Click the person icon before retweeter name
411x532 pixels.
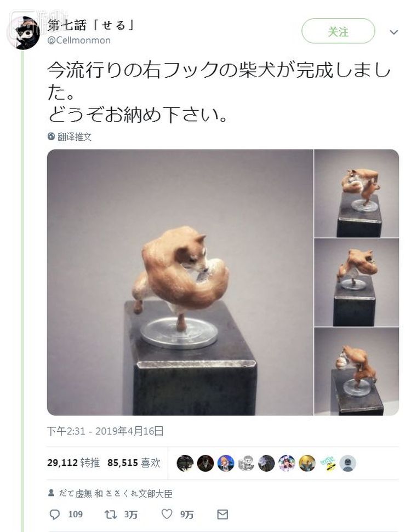[52, 493]
